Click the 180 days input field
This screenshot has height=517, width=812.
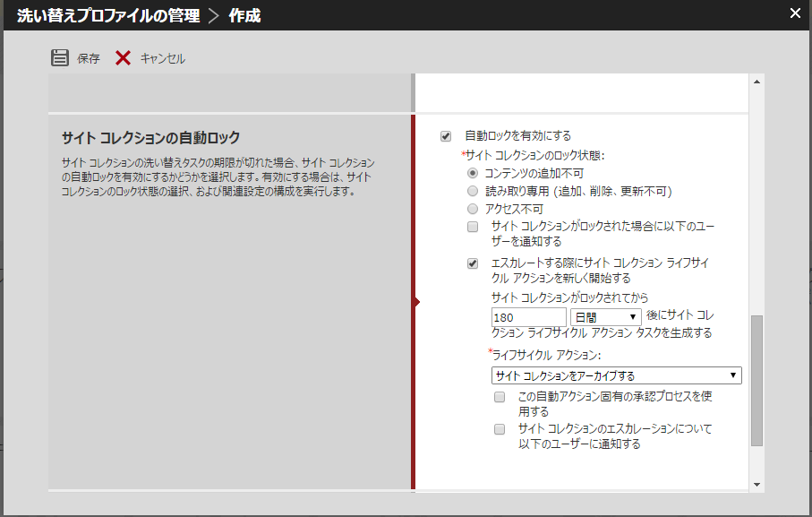point(528,317)
